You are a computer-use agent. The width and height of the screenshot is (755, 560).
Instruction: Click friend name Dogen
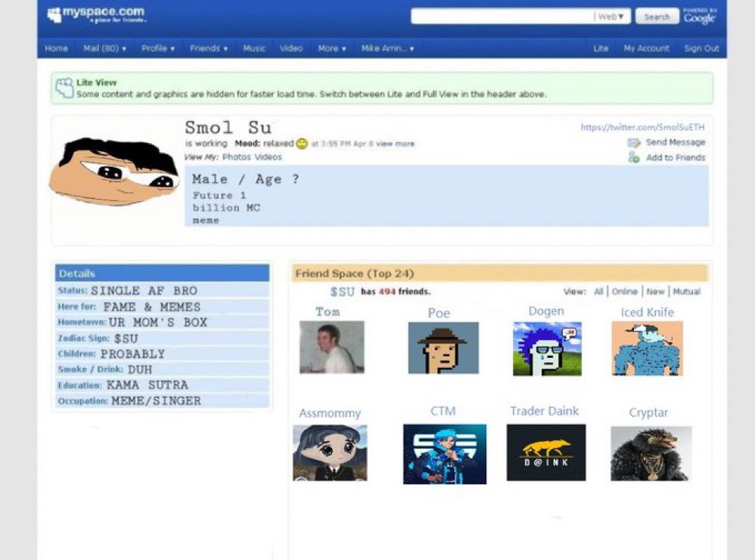[x=546, y=312]
